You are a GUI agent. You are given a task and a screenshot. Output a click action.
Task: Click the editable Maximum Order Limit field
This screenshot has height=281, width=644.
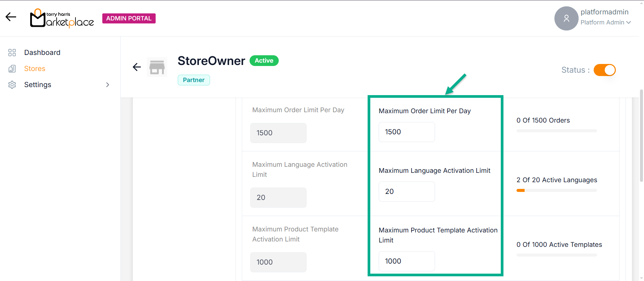[407, 132]
